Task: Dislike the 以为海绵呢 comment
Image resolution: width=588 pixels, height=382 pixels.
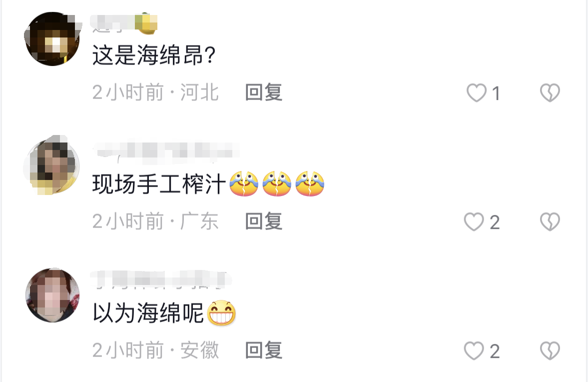Action: [550, 351]
